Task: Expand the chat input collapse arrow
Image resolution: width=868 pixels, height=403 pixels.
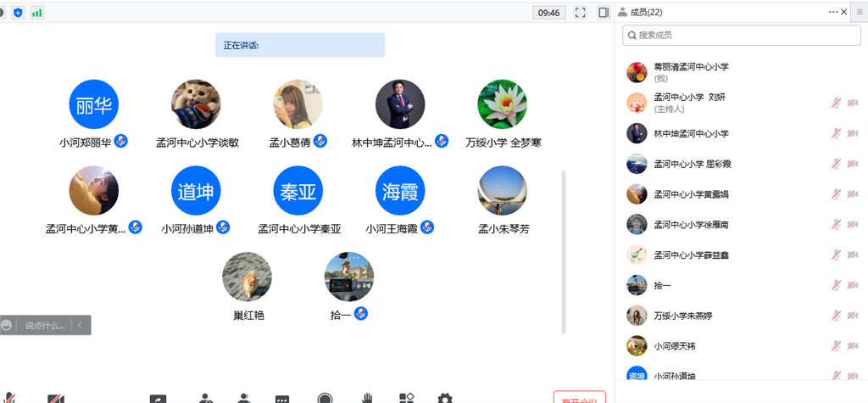Action: tap(80, 325)
